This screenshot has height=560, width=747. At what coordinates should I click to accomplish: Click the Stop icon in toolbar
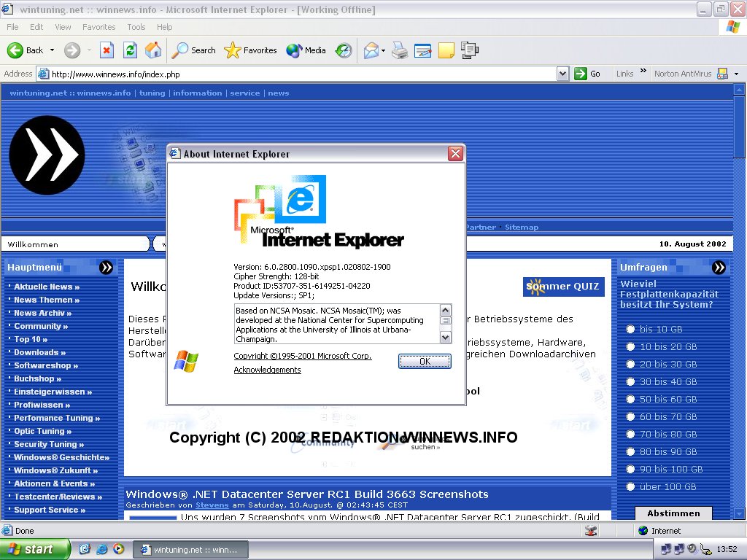pos(107,50)
